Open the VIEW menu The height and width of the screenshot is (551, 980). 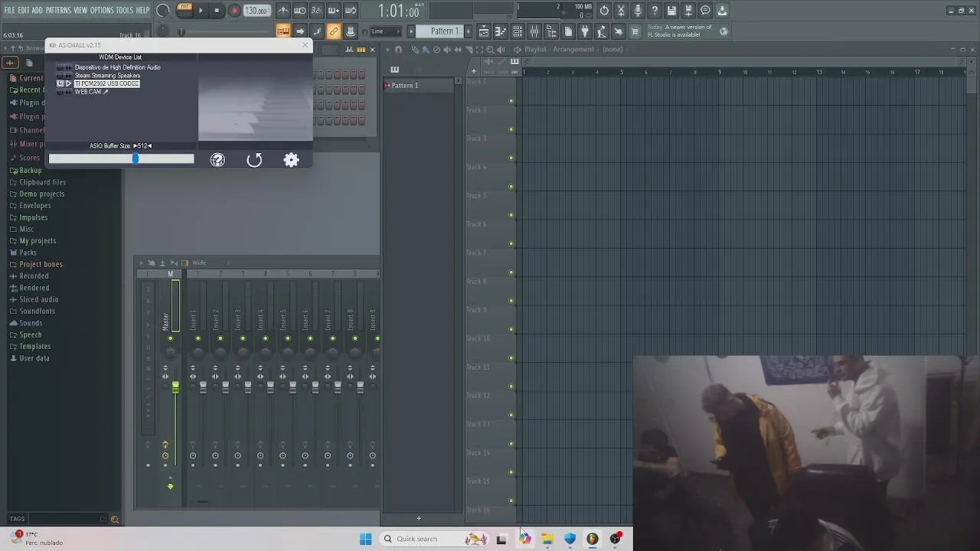80,10
